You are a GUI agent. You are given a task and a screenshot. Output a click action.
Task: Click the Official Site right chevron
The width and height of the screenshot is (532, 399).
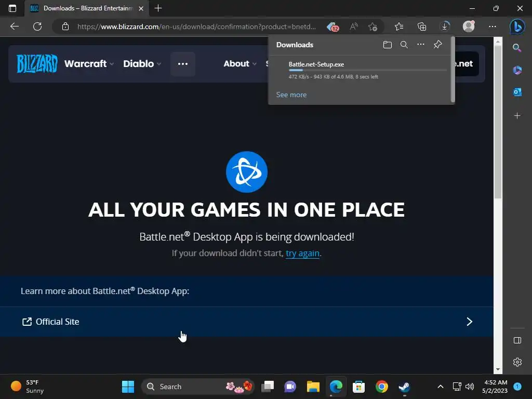click(470, 322)
